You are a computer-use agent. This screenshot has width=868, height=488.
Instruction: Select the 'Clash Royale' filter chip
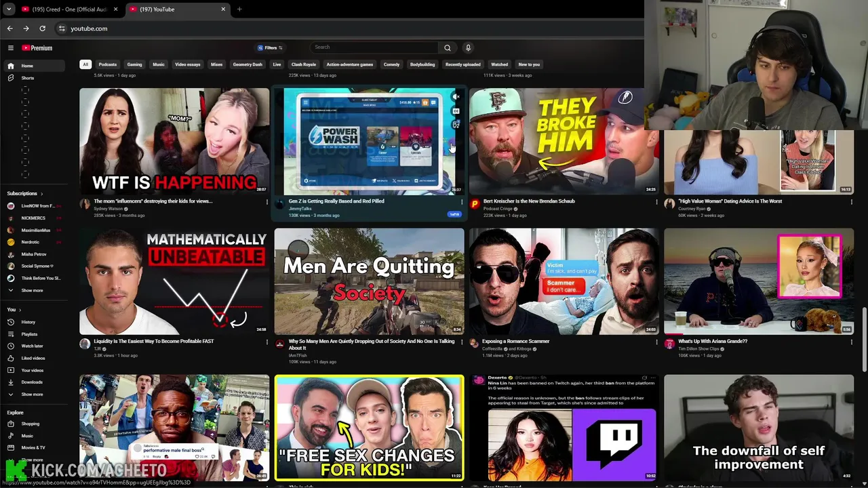click(303, 64)
